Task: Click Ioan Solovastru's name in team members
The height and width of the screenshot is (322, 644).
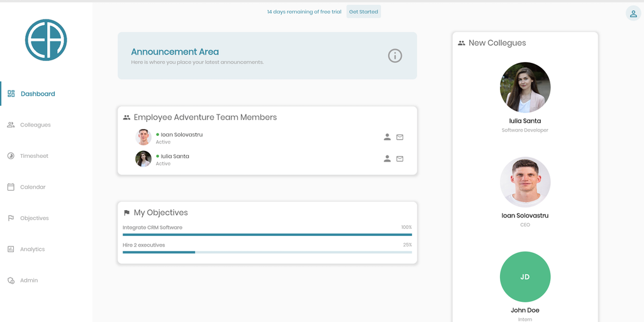Action: [181, 135]
